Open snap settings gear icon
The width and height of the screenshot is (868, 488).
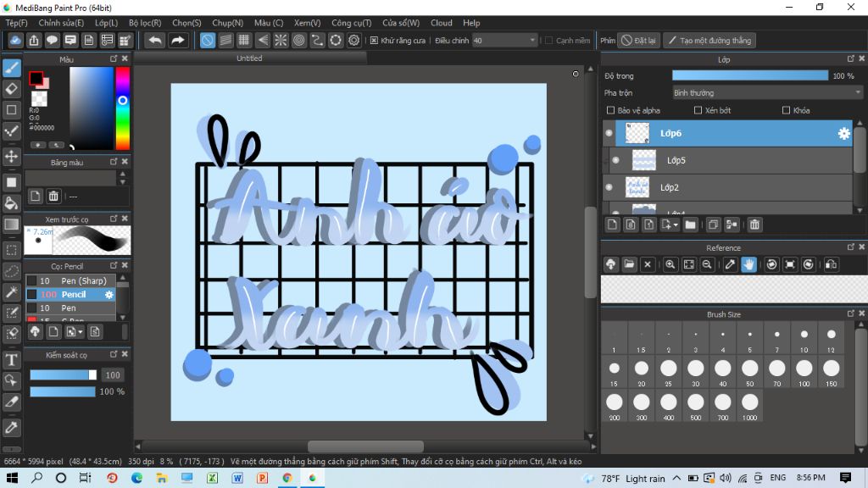(353, 41)
